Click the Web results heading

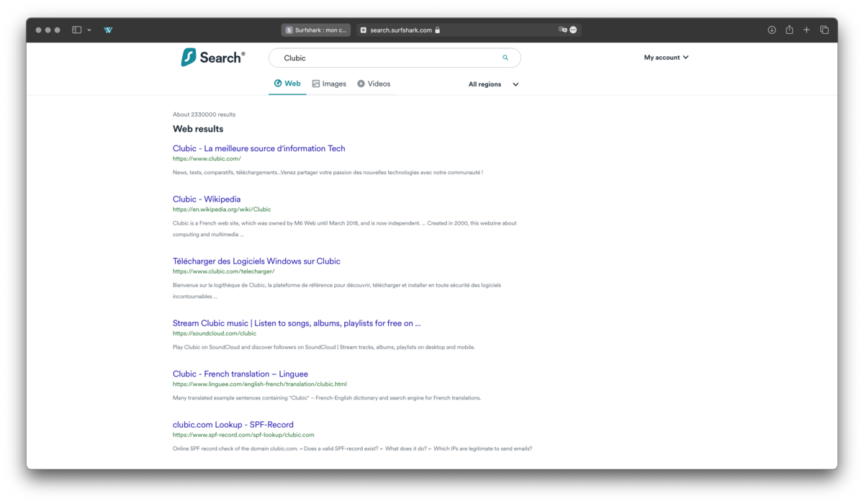point(198,129)
